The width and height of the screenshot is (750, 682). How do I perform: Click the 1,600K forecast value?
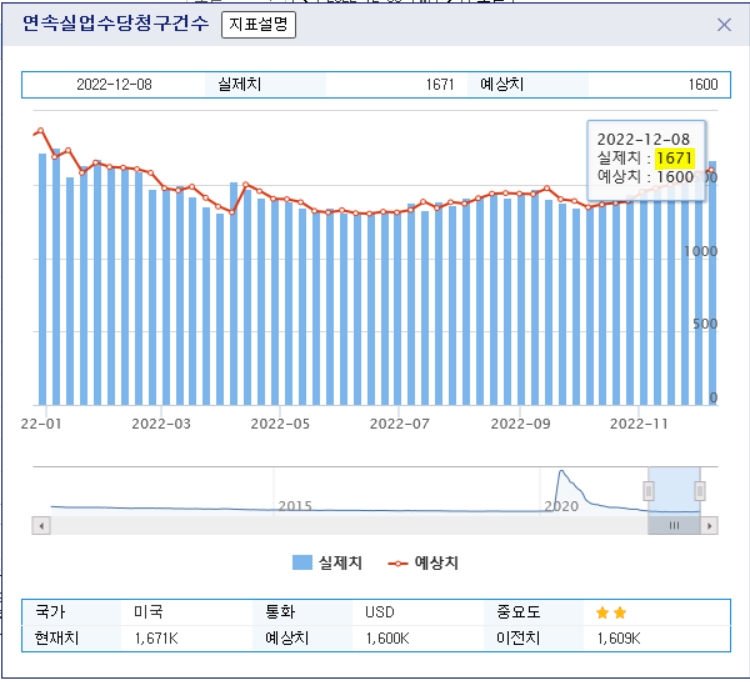tap(387, 638)
